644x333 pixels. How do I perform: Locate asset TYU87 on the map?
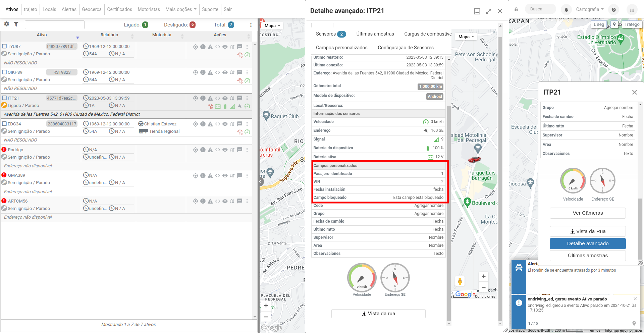[x=196, y=47]
